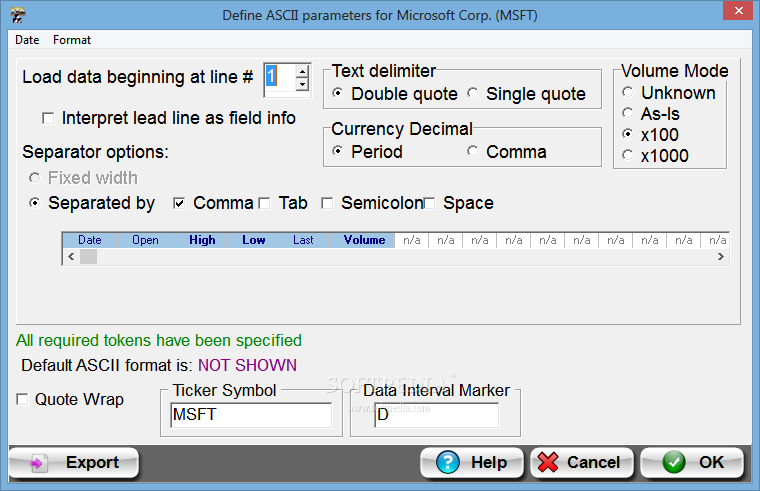Click the Volume column header

click(364, 240)
